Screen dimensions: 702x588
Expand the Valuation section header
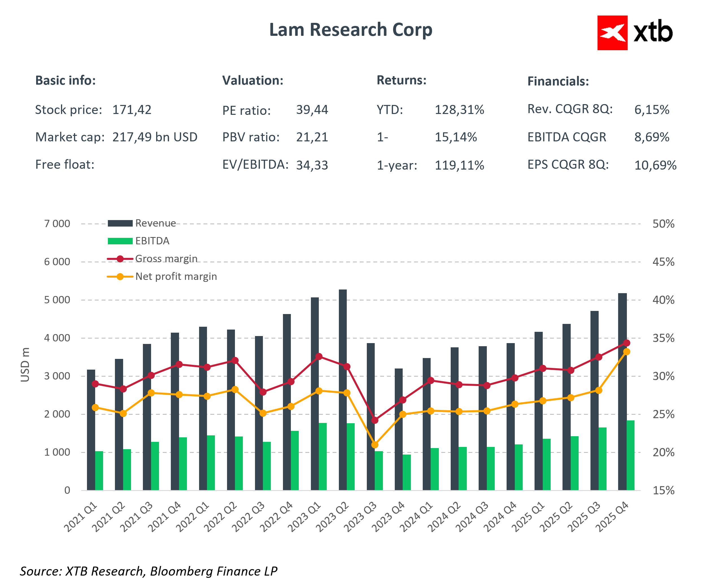click(253, 80)
